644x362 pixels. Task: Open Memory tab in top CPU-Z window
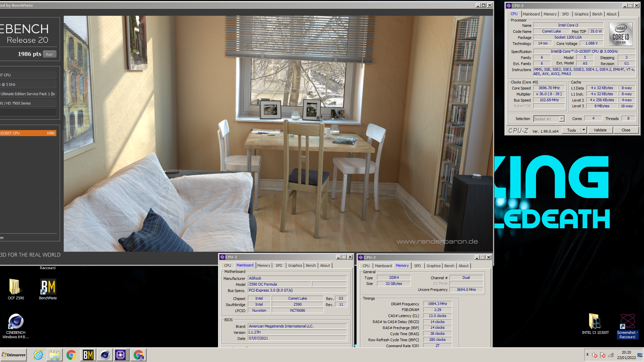[x=550, y=14]
